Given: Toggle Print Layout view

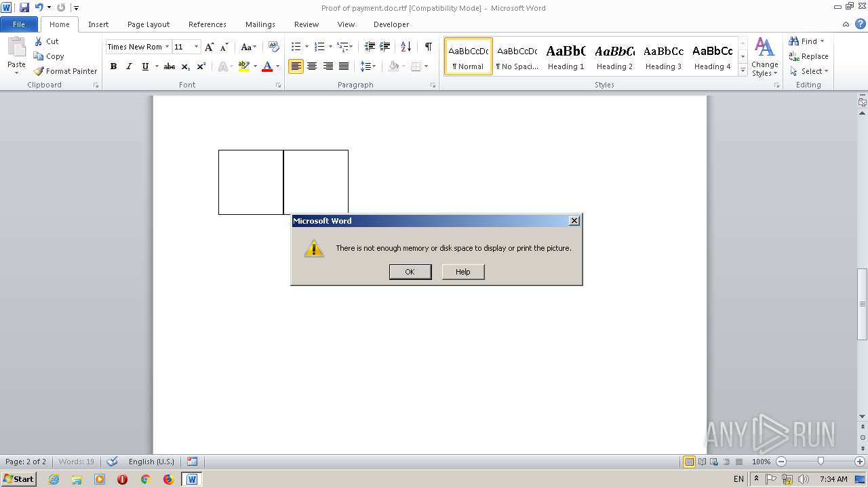Looking at the screenshot, I should (689, 462).
